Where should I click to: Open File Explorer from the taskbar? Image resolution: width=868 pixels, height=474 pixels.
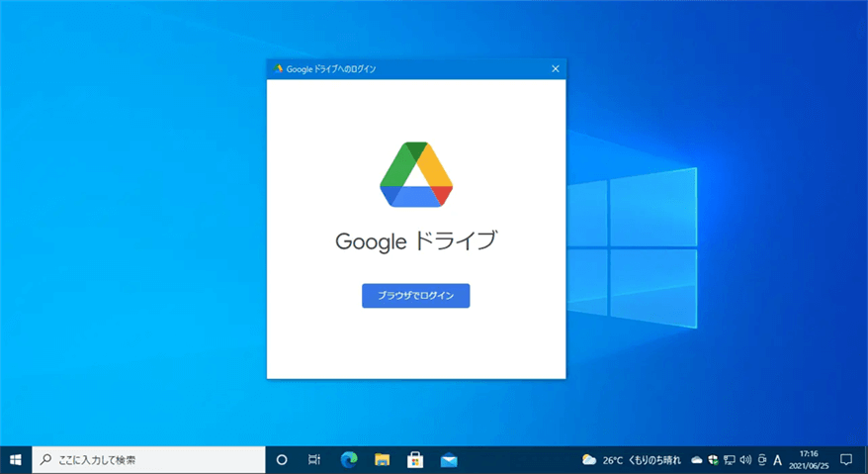point(382,459)
